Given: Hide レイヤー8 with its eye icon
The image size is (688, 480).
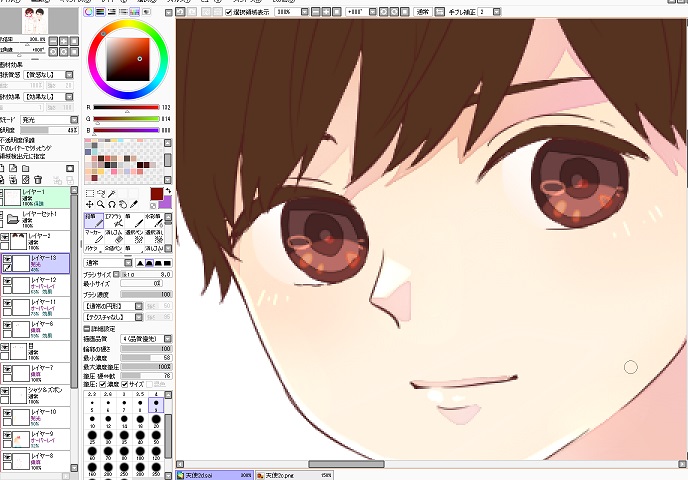Looking at the screenshot, I should [7, 457].
